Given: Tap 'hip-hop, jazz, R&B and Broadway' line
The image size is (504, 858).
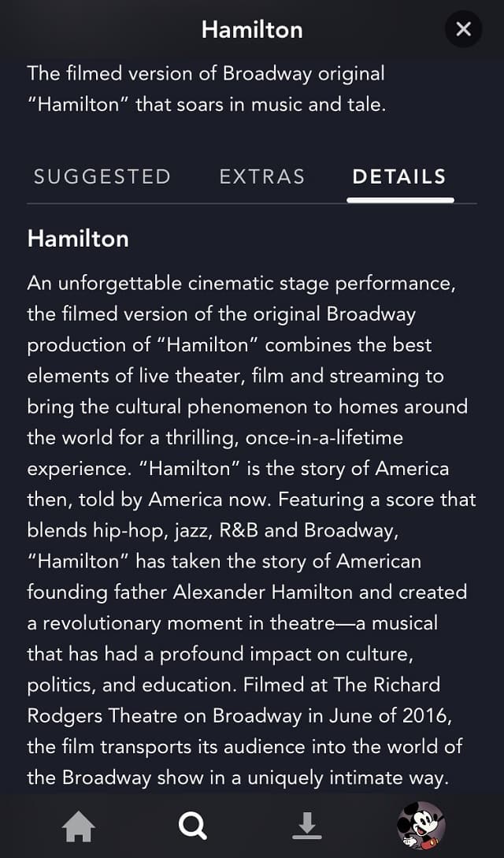Looking at the screenshot, I should [213, 531].
